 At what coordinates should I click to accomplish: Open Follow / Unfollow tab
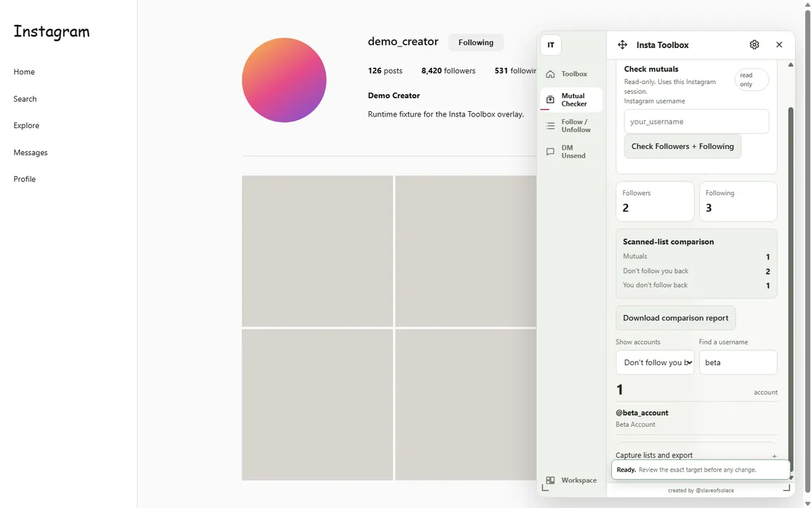pyautogui.click(x=571, y=126)
